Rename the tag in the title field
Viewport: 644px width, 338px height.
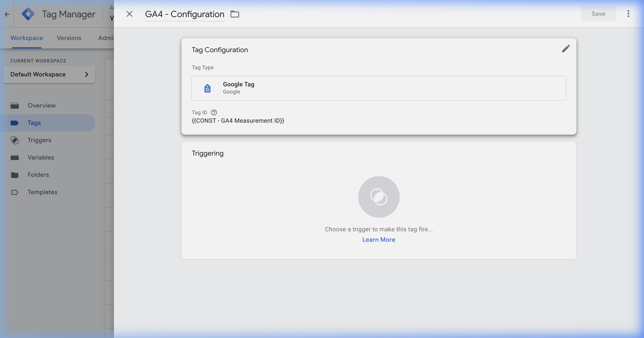pos(184,14)
